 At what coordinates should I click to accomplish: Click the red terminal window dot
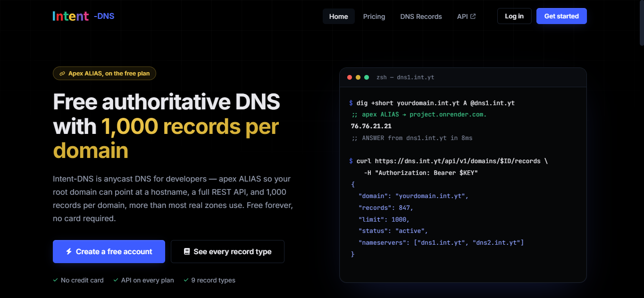coord(350,77)
